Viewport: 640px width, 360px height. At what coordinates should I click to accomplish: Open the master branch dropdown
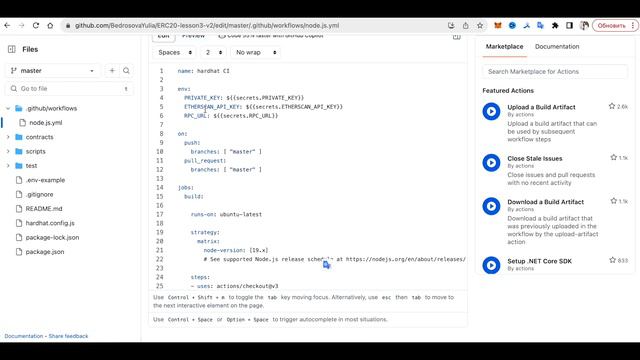point(53,71)
